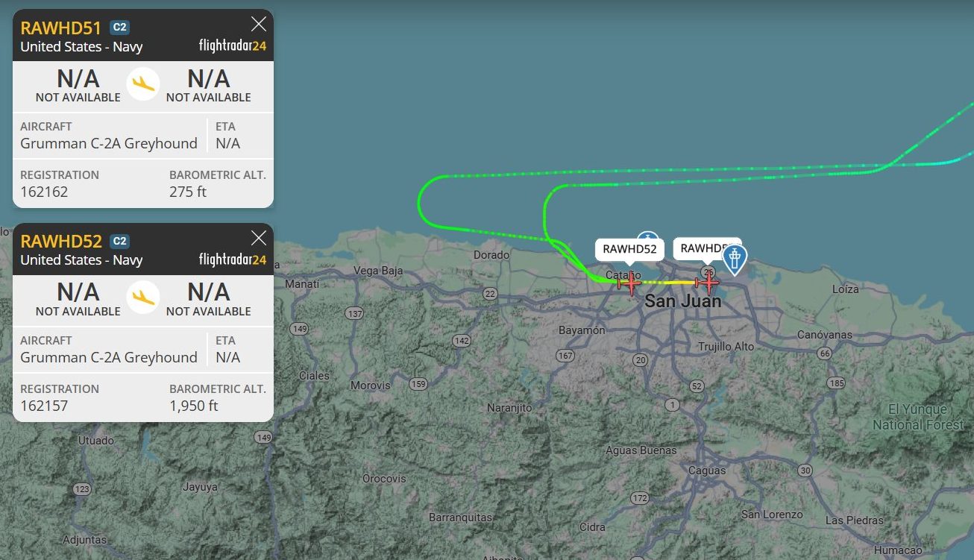
Task: Close the RAWHD51 flight info card
Action: 259,24
